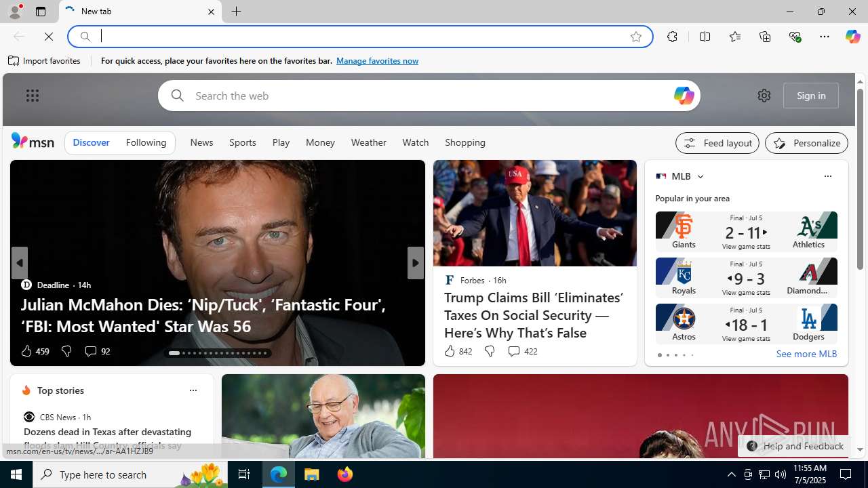Viewport: 868px width, 488px height.
Task: Expand MLB sports dropdown chevron
Action: click(x=700, y=176)
